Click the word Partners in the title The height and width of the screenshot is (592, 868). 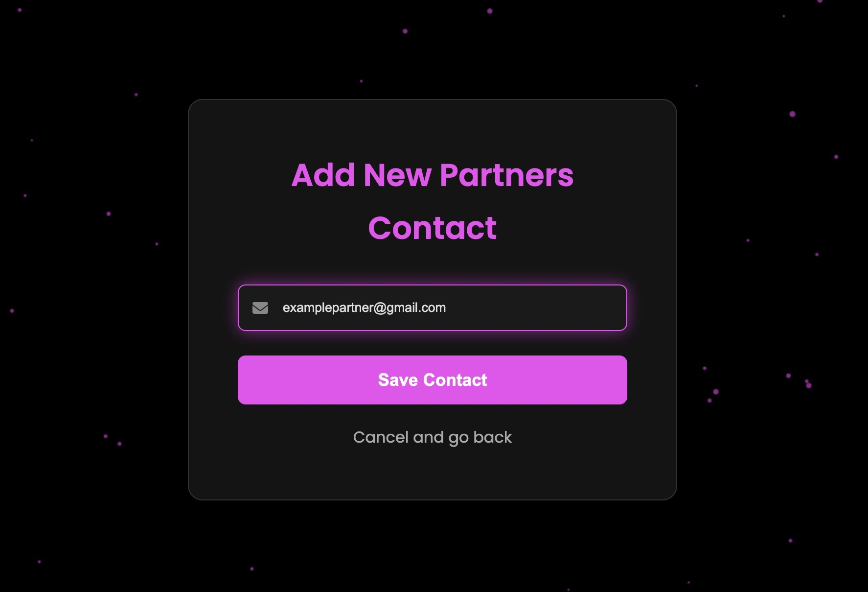tap(506, 175)
